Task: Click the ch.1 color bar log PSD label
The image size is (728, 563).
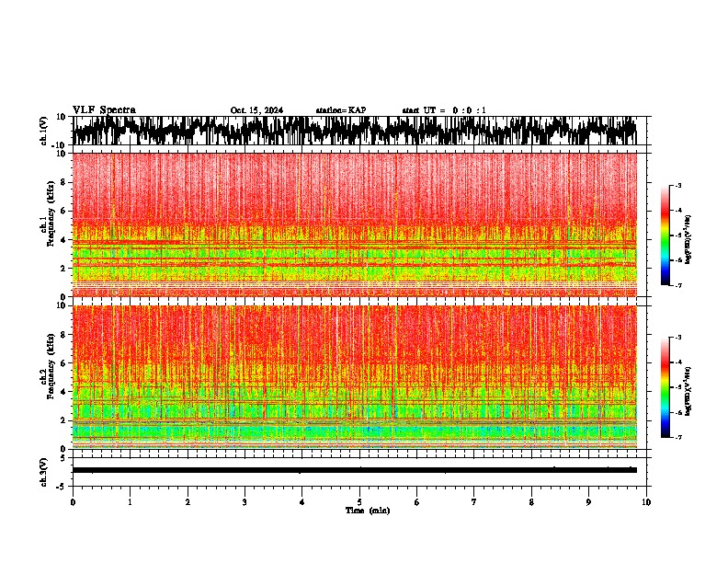Action: point(688,240)
